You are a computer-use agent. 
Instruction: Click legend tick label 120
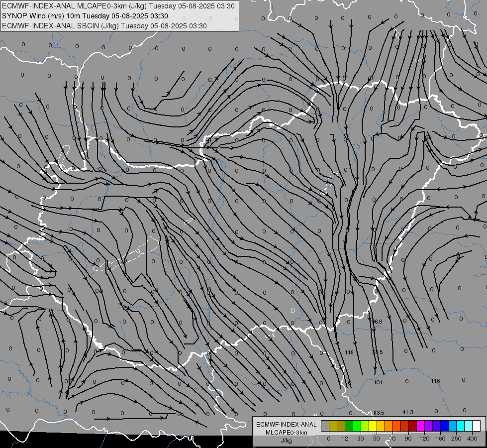(x=425, y=439)
